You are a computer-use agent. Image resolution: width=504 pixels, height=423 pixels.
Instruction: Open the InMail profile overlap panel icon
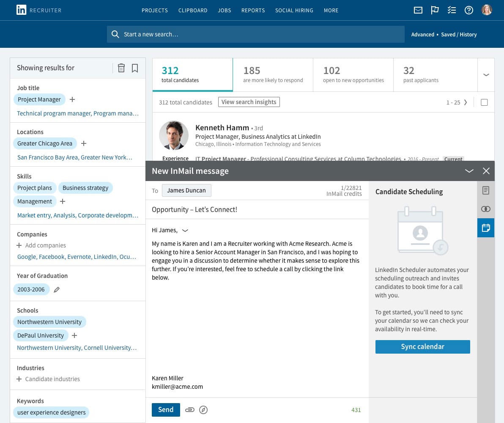point(485,209)
